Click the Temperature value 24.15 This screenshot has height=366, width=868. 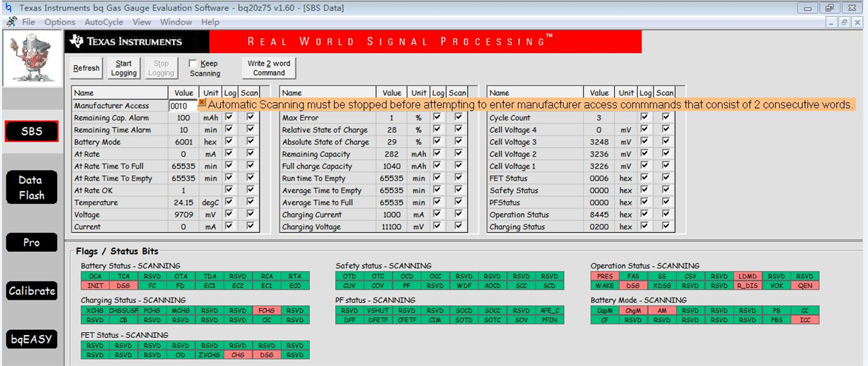pos(183,202)
